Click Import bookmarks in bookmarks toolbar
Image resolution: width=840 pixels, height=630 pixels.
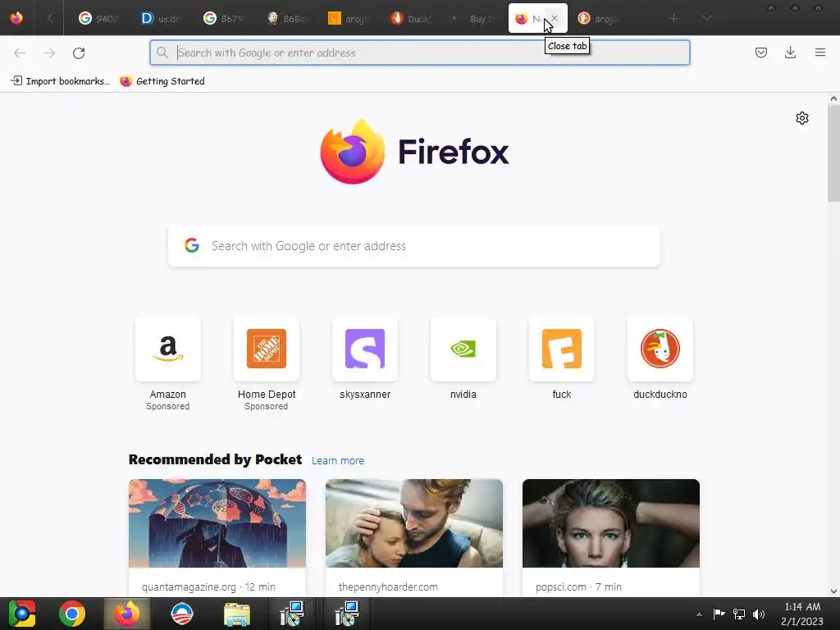61,81
